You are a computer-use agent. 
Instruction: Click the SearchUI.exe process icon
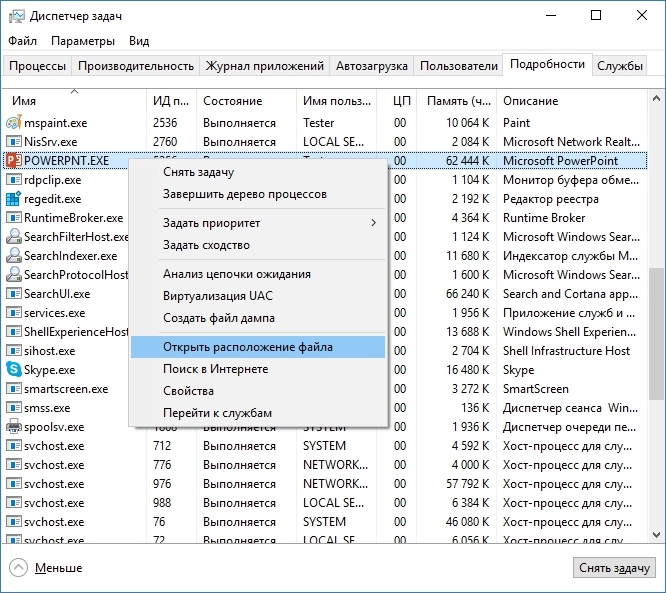pyautogui.click(x=14, y=294)
